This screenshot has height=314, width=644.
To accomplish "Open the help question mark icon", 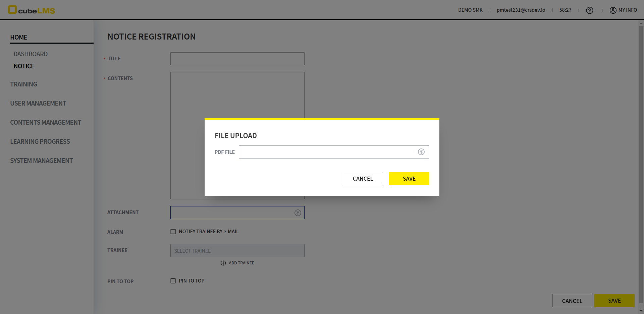I will point(589,10).
